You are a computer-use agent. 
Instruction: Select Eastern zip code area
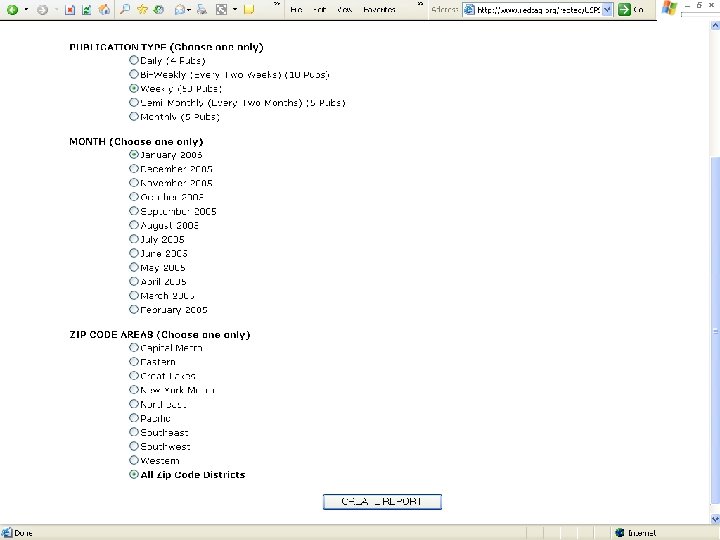(x=134, y=361)
